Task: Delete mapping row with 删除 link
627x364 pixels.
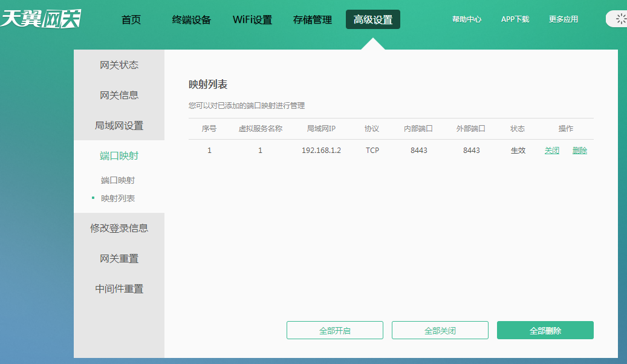Action: pos(580,151)
